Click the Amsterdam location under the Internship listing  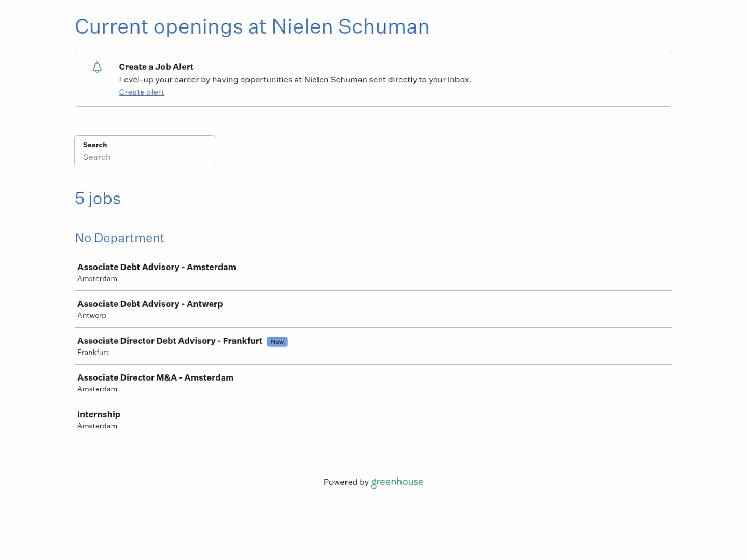pos(97,426)
